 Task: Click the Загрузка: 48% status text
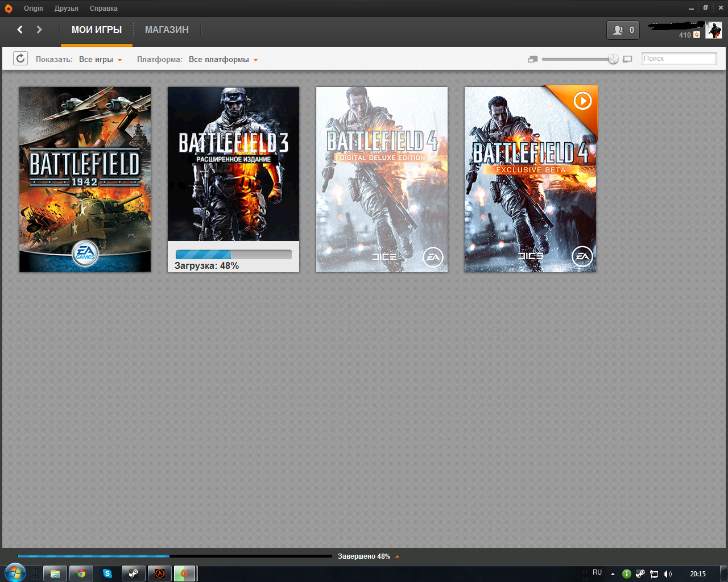pyautogui.click(x=206, y=266)
